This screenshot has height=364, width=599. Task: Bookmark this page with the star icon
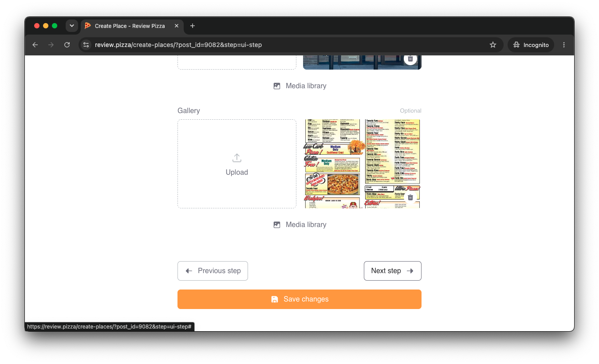coord(493,45)
